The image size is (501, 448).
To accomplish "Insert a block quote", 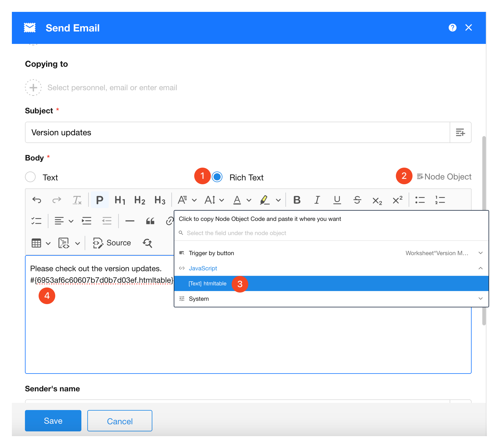I will (x=150, y=221).
